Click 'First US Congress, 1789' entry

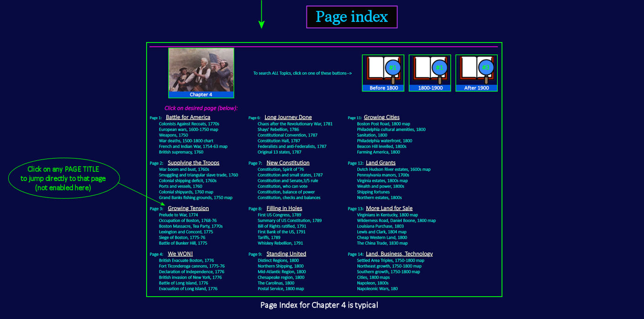(x=280, y=215)
